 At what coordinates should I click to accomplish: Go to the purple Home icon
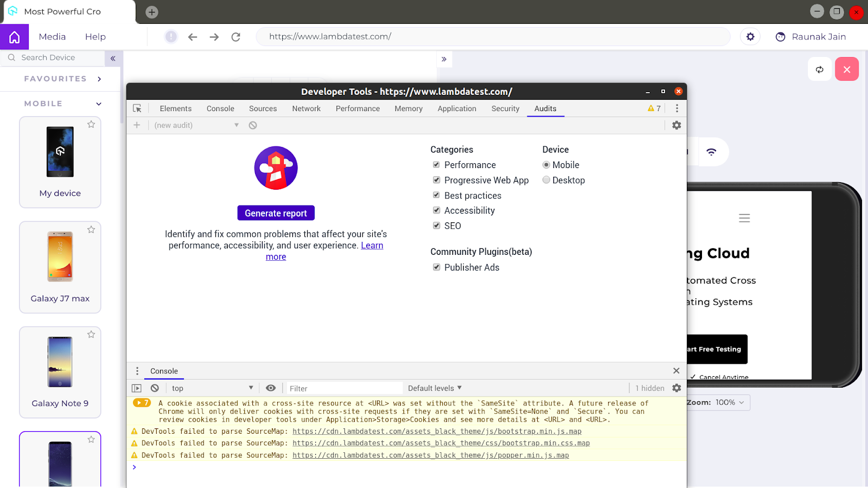tap(15, 37)
